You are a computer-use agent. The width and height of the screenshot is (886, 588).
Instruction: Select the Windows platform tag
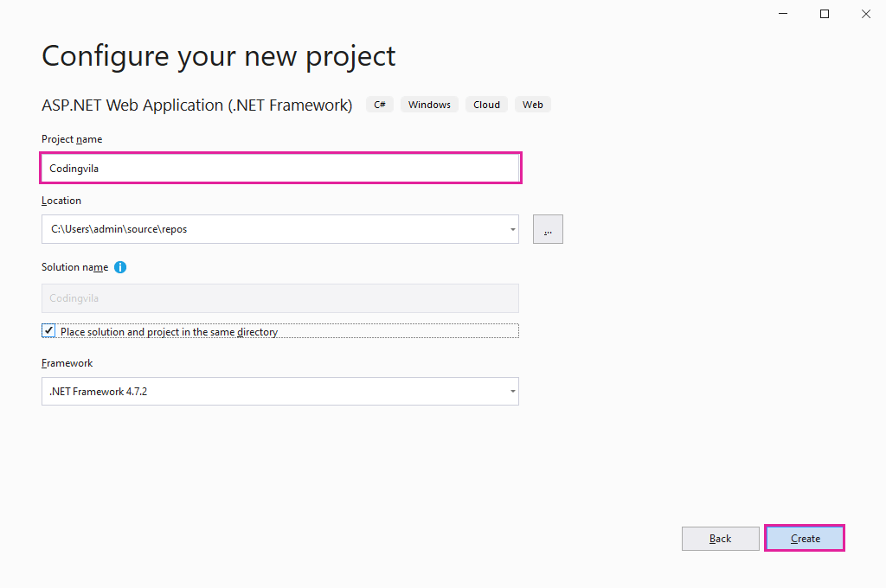429,104
